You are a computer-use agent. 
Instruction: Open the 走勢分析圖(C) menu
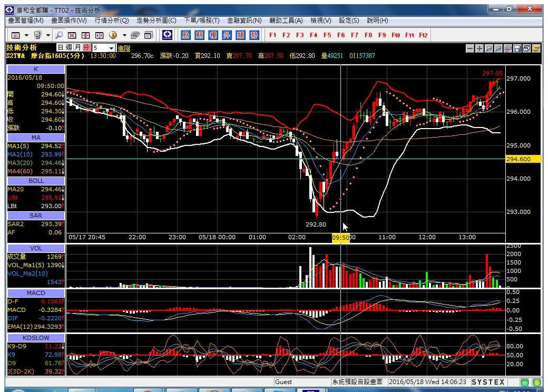pos(156,21)
